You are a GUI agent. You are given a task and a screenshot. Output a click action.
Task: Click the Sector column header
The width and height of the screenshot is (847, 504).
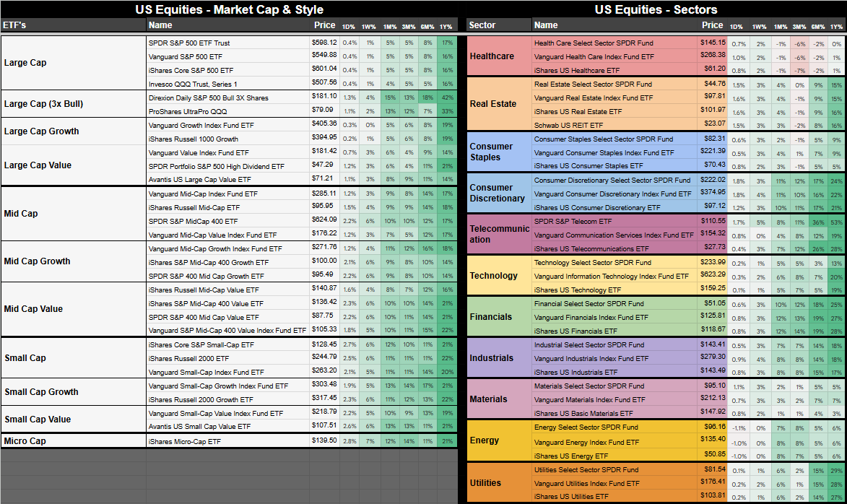click(x=499, y=25)
